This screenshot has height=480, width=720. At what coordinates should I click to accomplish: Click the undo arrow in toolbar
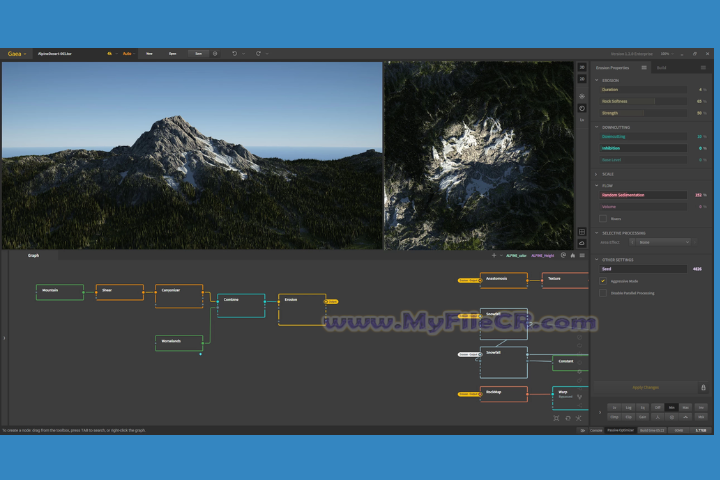[x=235, y=53]
